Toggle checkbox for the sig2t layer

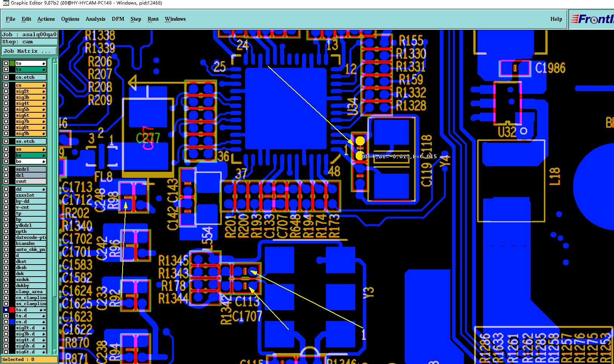[6, 91]
